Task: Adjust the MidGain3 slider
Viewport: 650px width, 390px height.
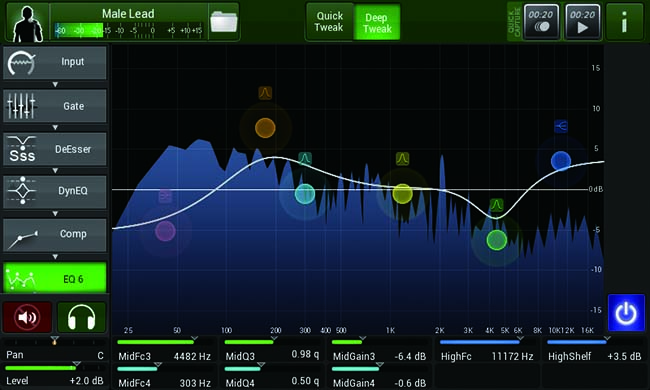Action: pos(379,342)
